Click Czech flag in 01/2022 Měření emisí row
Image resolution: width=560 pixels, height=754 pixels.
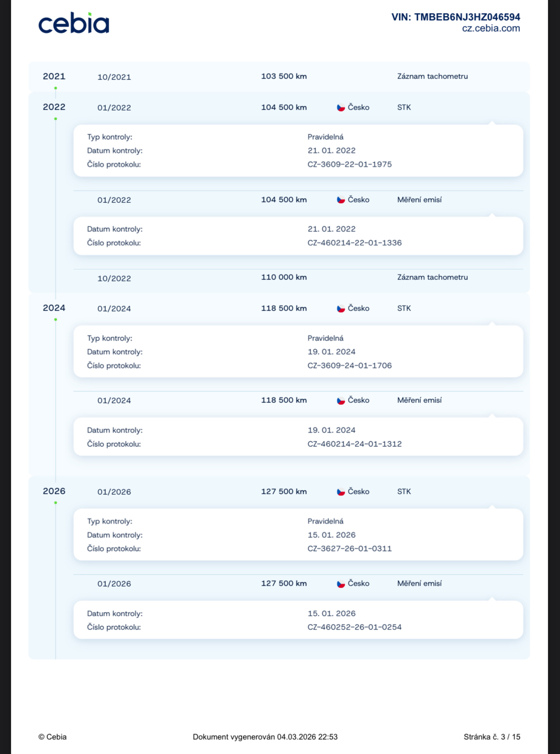pos(341,200)
